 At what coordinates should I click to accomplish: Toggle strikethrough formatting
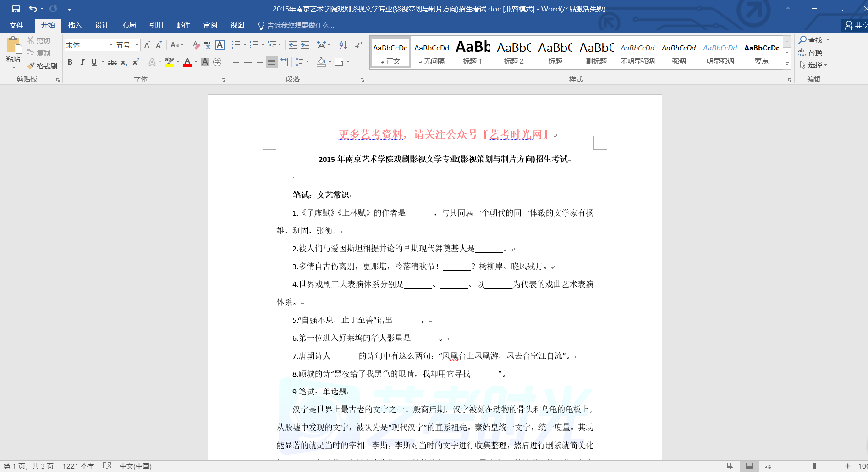112,62
